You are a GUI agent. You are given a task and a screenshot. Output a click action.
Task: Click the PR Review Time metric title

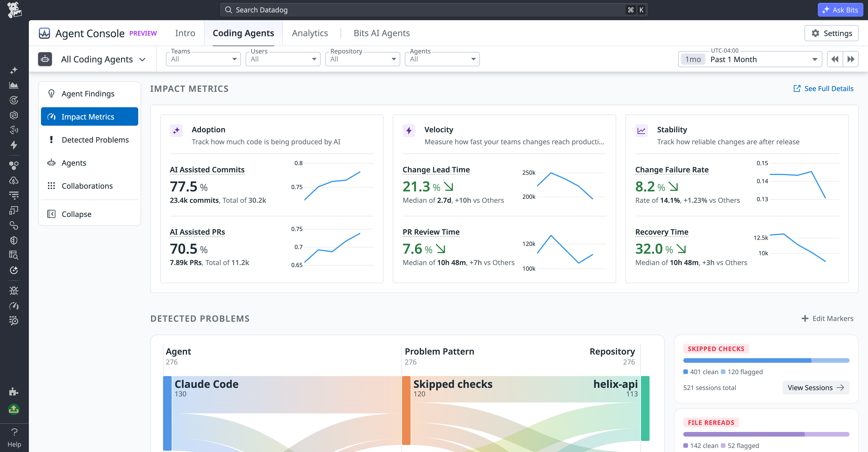(x=431, y=232)
